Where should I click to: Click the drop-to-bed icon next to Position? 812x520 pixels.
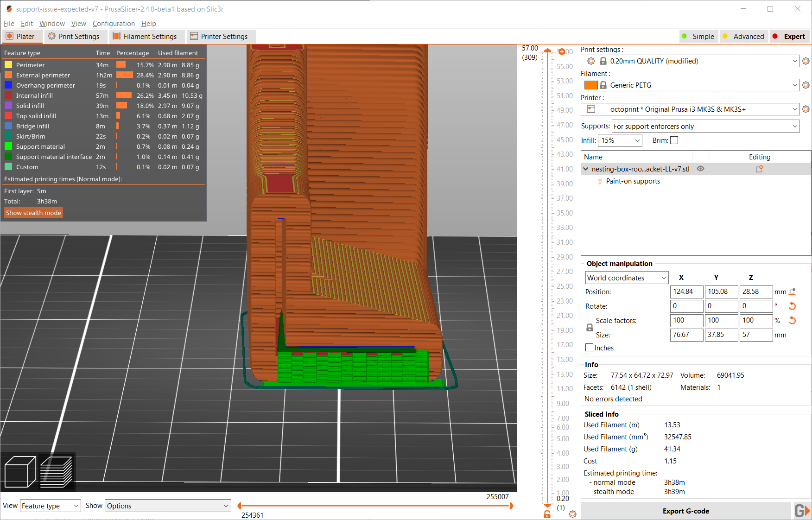point(793,292)
